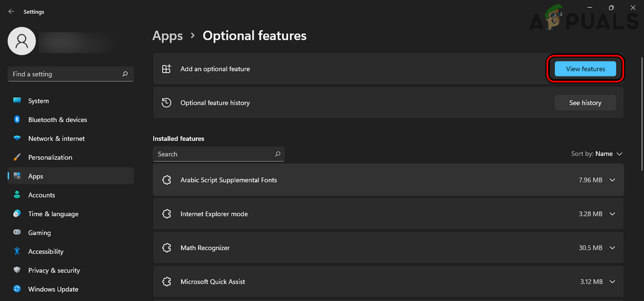The image size is (644, 301).
Task: Navigate to Apps in the breadcrumb
Action: pyautogui.click(x=167, y=36)
